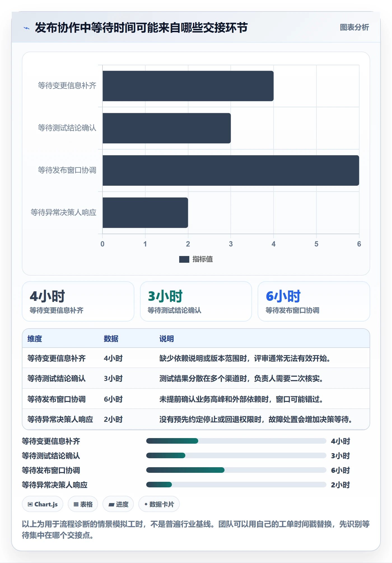Click description starting 测试结果分散在多个渠道时
The width and height of the screenshot is (392, 563).
pyautogui.click(x=241, y=378)
